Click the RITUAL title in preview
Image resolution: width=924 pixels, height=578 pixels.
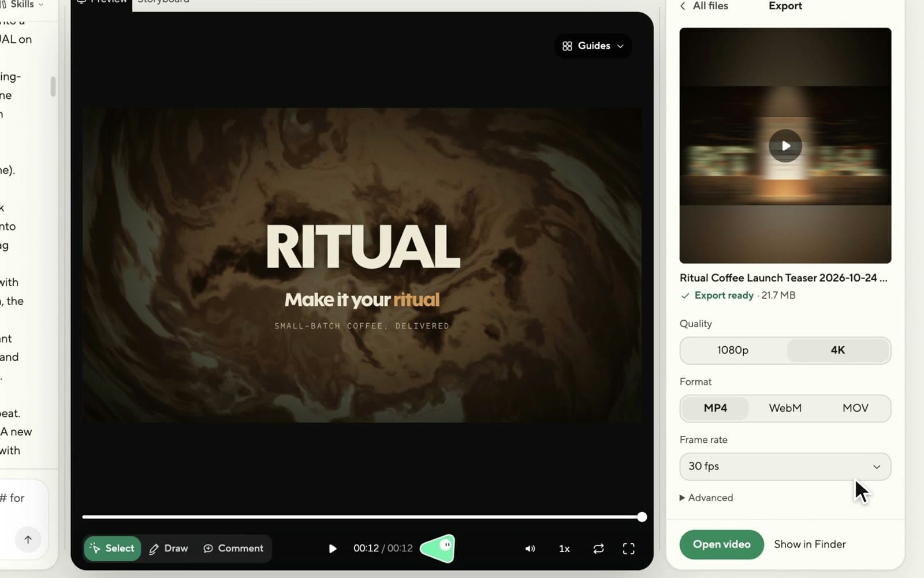click(x=363, y=247)
